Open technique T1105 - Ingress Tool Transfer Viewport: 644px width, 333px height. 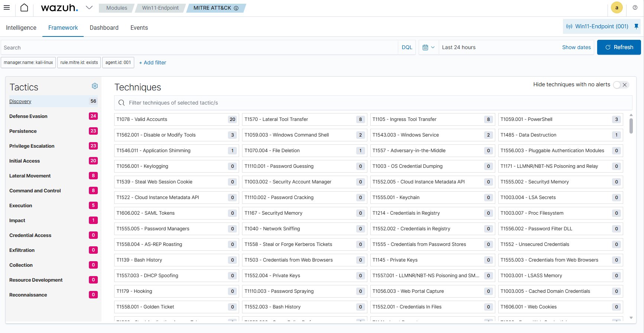click(x=433, y=119)
